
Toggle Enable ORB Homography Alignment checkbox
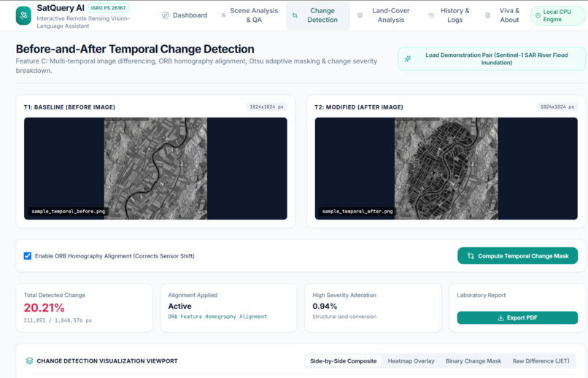tap(28, 255)
